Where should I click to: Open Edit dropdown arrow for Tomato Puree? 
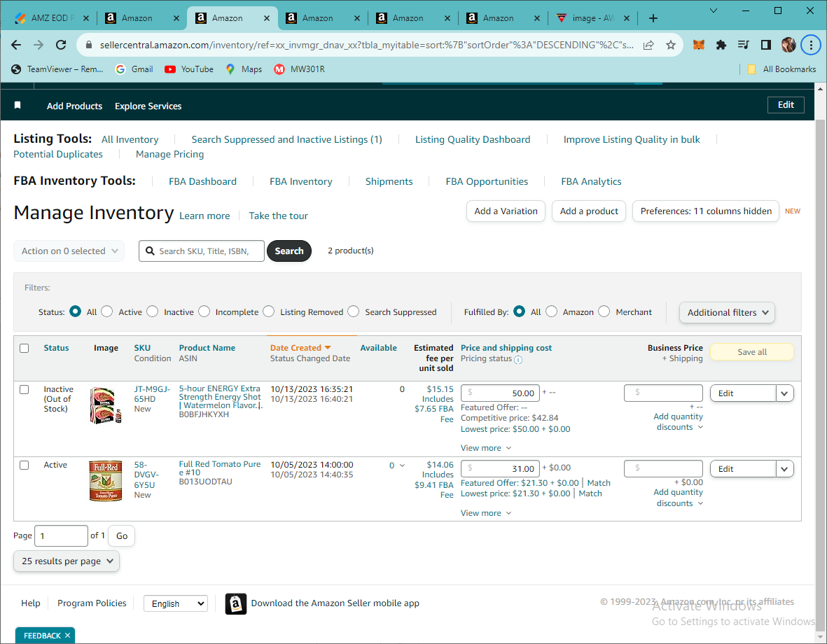[784, 469]
